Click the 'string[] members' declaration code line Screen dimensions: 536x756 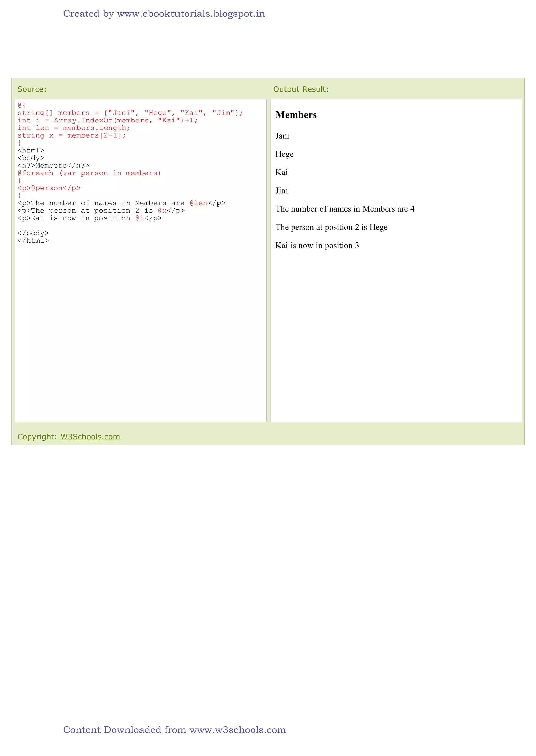(x=130, y=113)
